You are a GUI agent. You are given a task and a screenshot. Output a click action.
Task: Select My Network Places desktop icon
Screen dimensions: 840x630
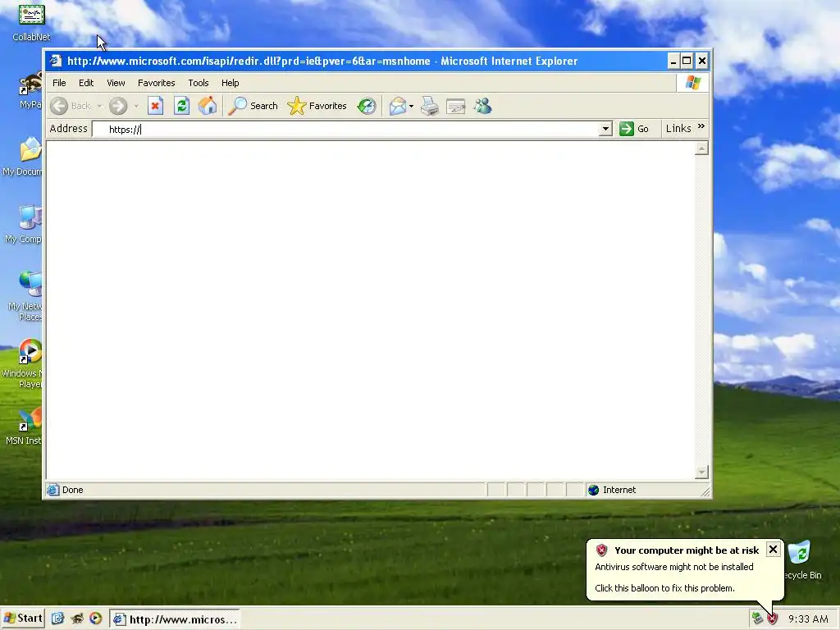click(25, 295)
